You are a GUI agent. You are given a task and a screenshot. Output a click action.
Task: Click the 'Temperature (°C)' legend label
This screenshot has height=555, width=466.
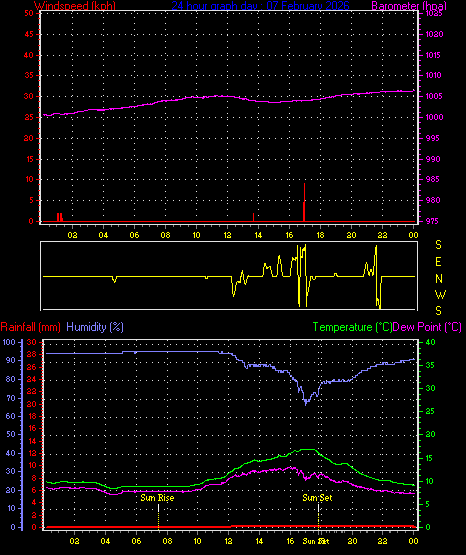352,327
